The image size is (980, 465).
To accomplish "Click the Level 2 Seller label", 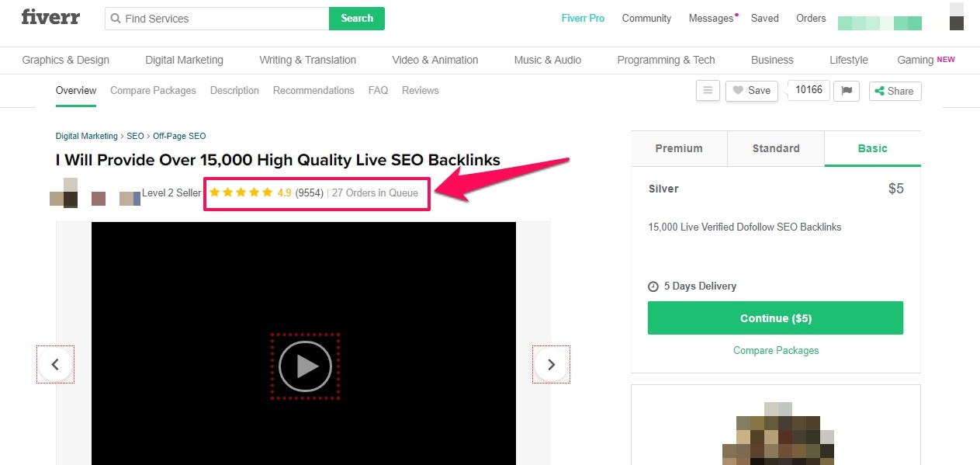I will coord(171,193).
